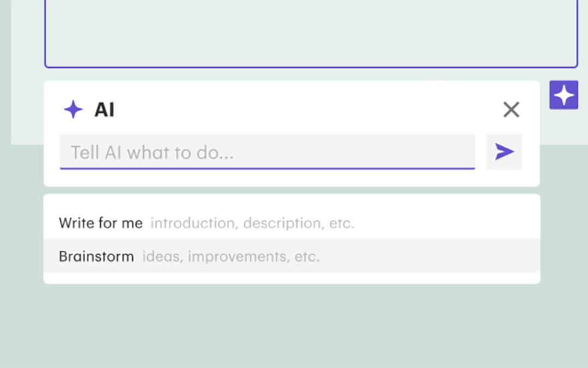Choose the "Brainstorm" suggestion

coord(96,256)
